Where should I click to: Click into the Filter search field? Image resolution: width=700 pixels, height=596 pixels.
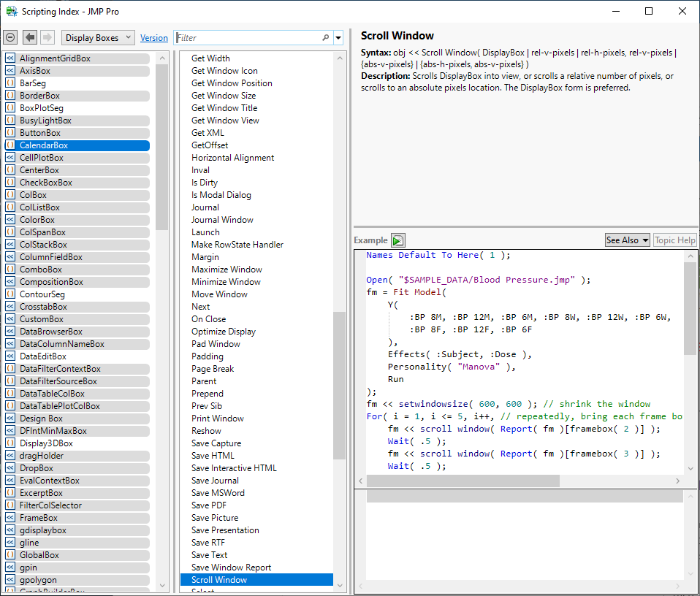tap(247, 37)
